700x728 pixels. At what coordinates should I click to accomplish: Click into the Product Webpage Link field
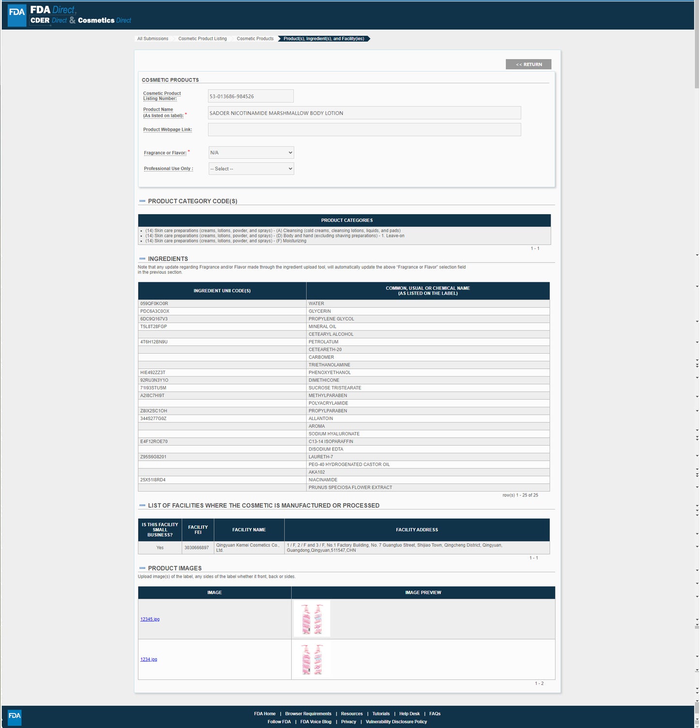coord(364,129)
